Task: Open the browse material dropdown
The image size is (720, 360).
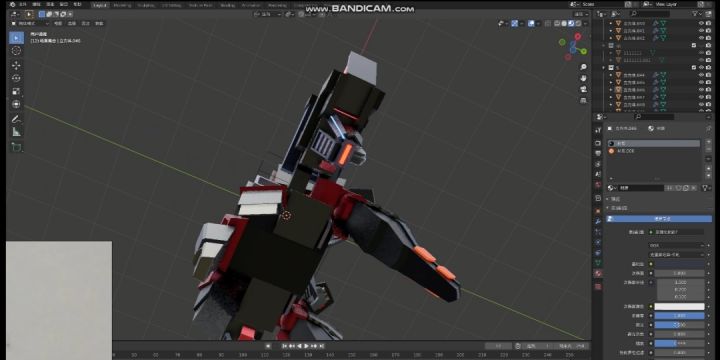Action: (x=613, y=188)
